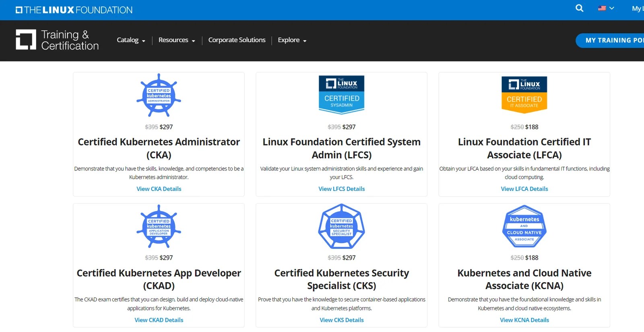Click the Linux Foundation logo in top bar

74,10
